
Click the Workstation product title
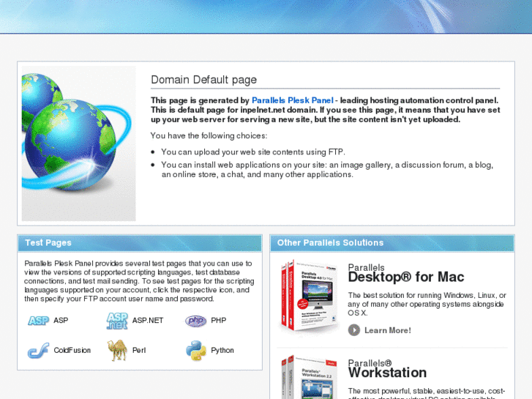tap(387, 373)
